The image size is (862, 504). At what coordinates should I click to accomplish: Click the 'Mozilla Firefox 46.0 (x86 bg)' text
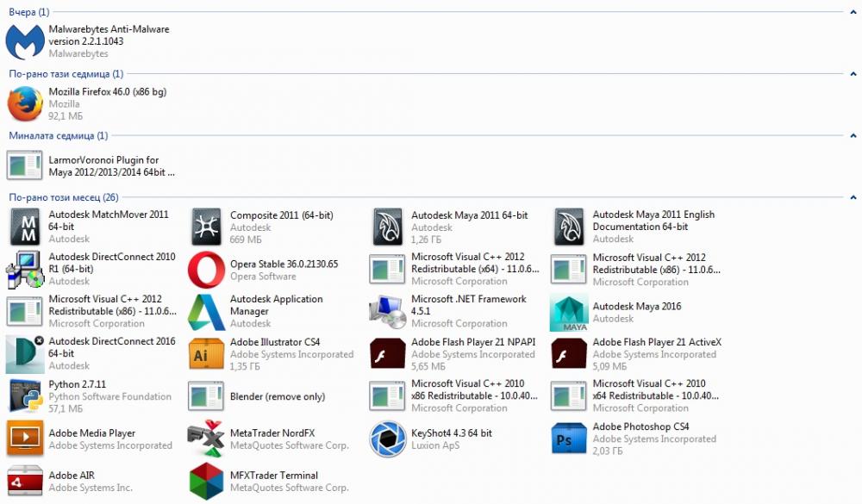pyautogui.click(x=108, y=92)
